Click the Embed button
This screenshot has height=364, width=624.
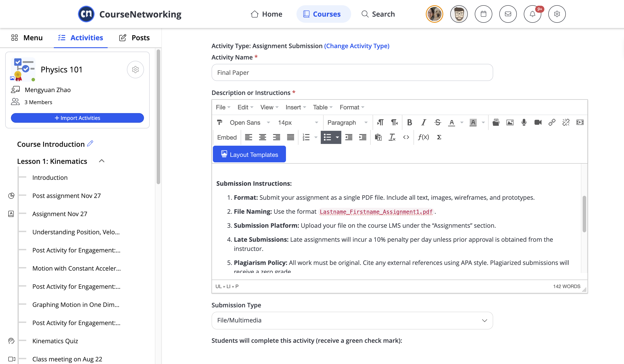click(x=227, y=137)
